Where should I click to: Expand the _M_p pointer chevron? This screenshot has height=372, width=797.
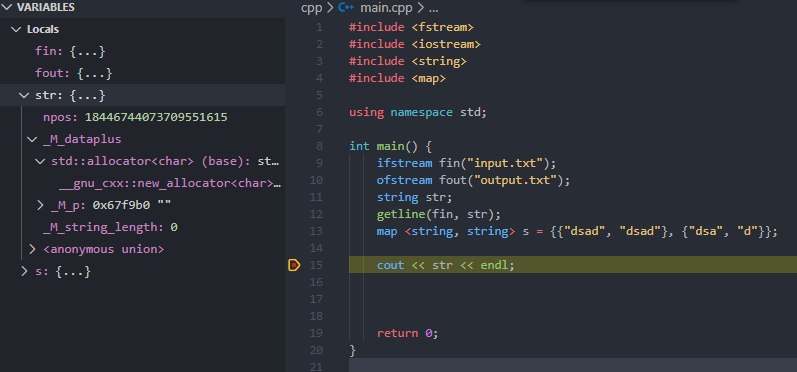[x=40, y=205]
